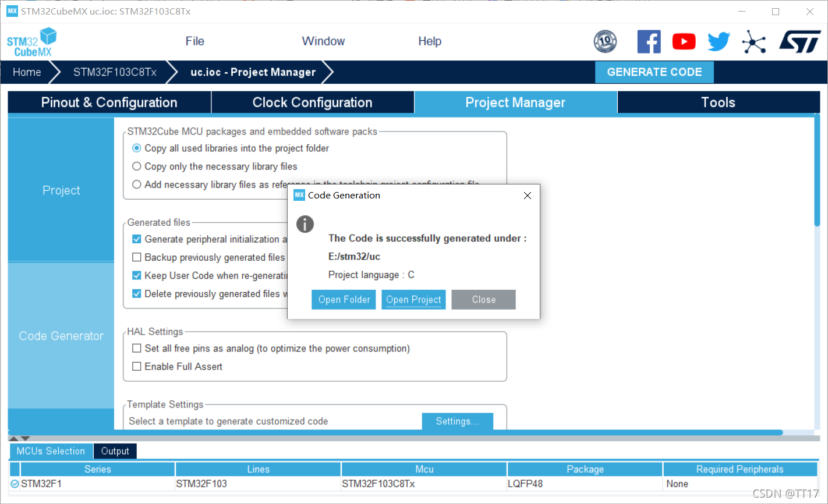Open the File menu

pos(194,41)
